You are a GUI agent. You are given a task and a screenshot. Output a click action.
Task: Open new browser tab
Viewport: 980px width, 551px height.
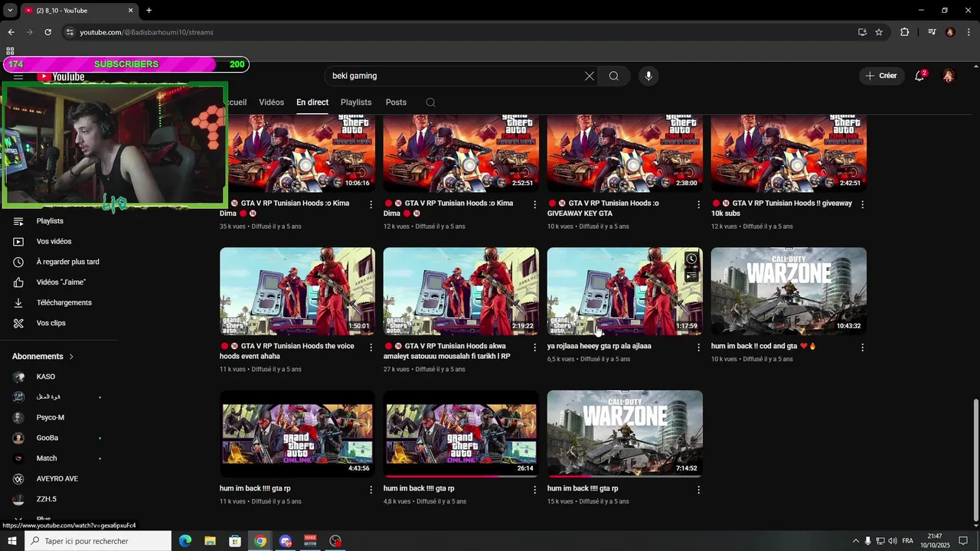tap(149, 11)
